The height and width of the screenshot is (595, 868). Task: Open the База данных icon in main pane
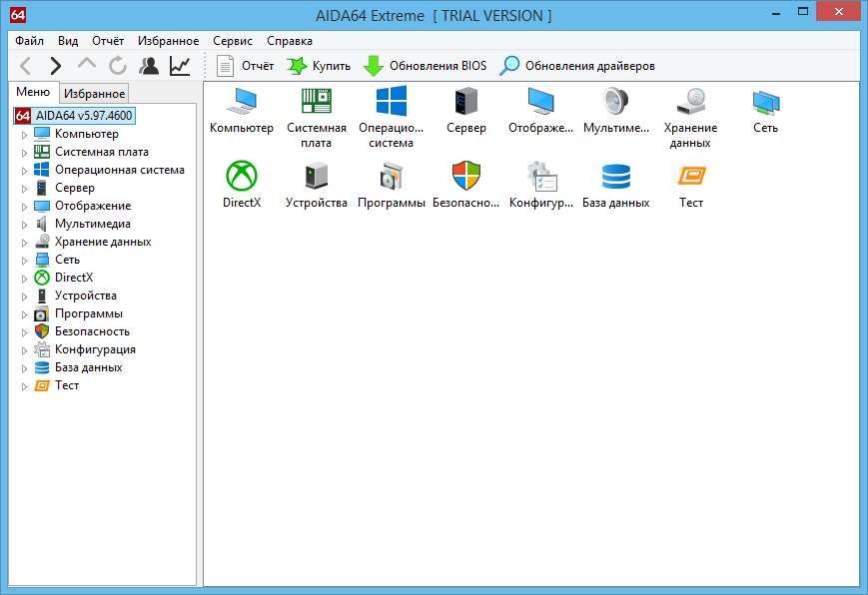tap(615, 176)
